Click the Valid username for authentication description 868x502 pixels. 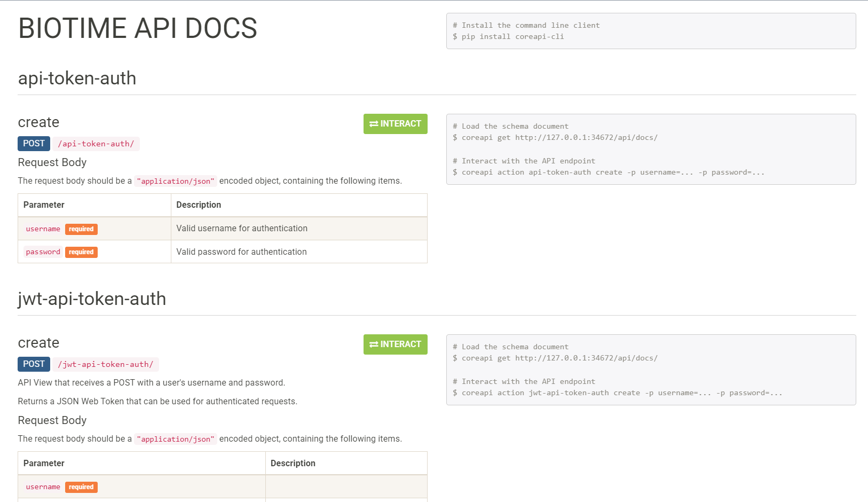(242, 229)
